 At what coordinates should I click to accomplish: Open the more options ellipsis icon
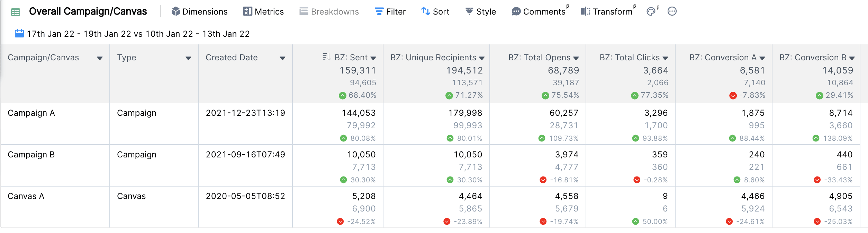pos(672,11)
